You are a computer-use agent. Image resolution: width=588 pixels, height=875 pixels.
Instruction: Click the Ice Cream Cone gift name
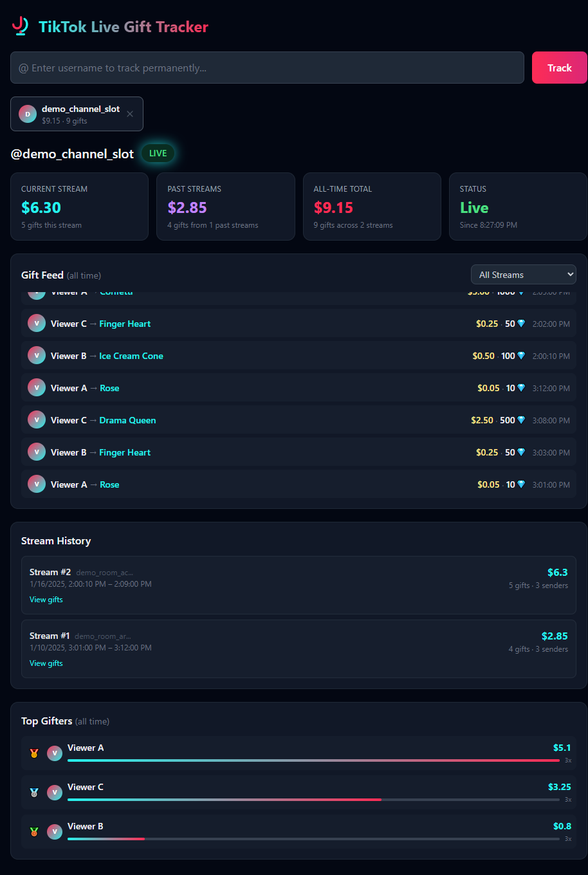(131, 356)
